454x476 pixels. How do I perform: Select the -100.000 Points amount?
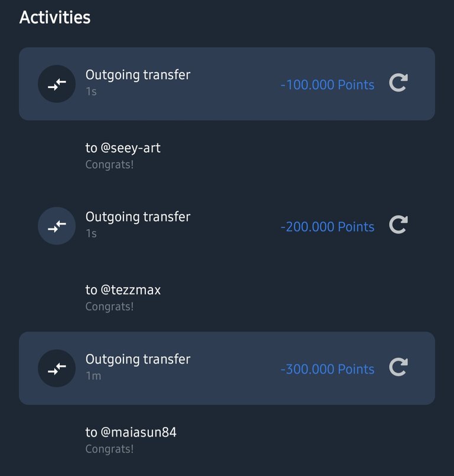click(327, 84)
